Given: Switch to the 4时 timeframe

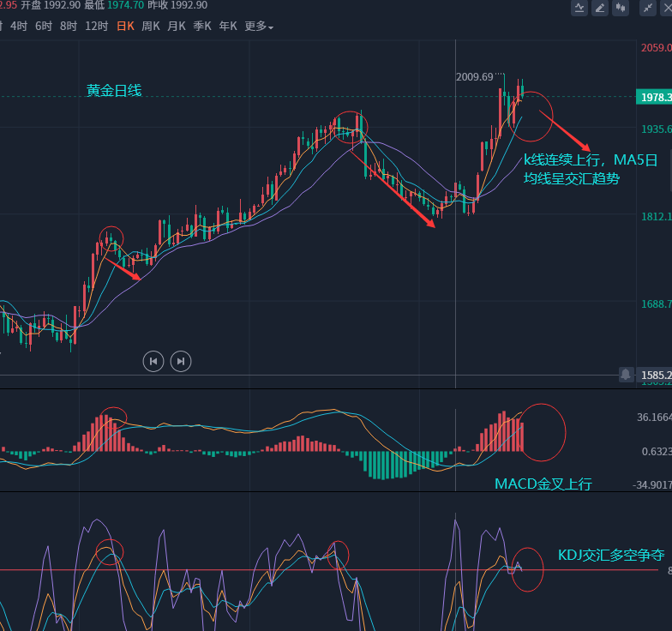Looking at the screenshot, I should 19,27.
